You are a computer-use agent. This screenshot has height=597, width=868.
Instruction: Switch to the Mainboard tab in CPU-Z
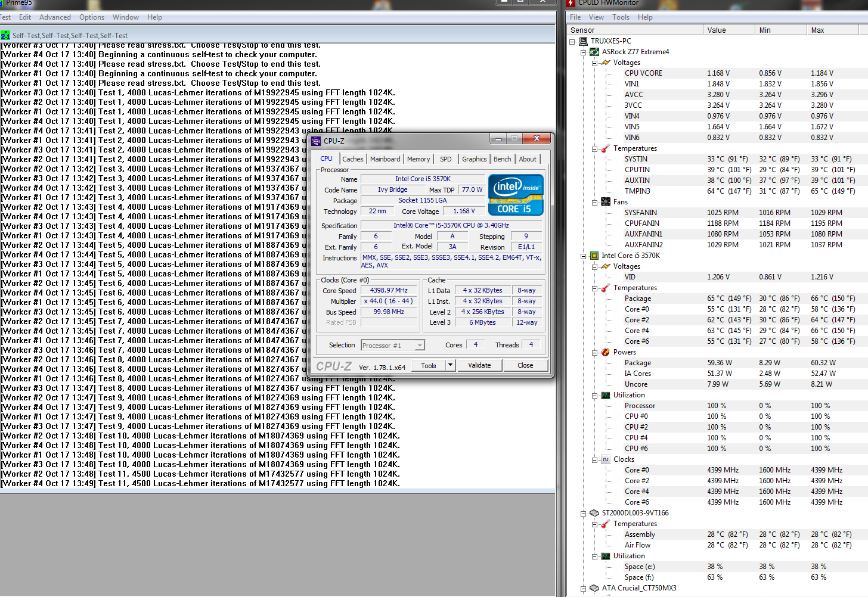point(385,159)
